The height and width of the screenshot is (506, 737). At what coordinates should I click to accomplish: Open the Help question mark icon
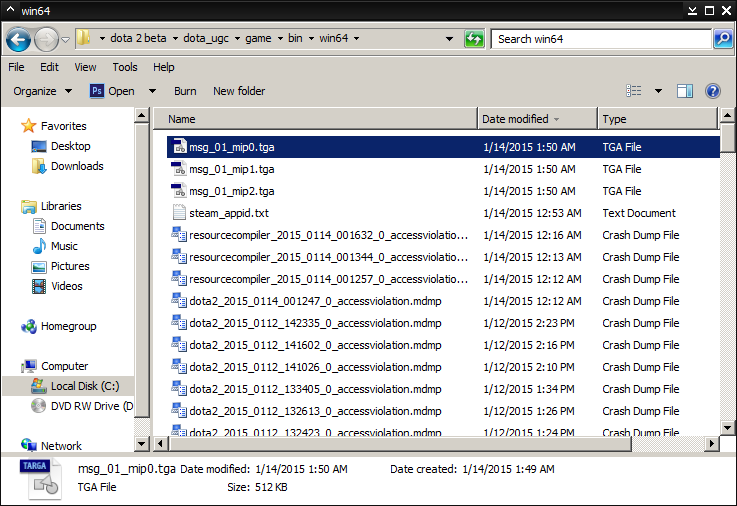coord(713,91)
